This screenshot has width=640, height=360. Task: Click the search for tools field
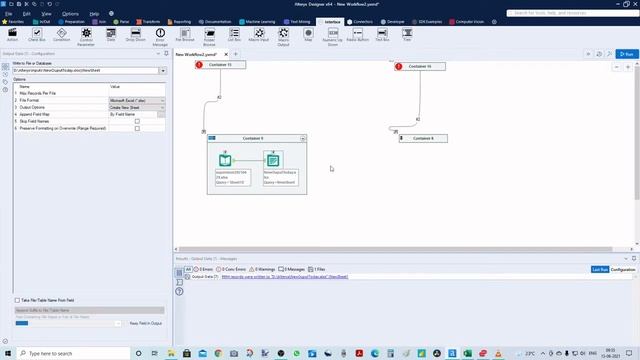tap(573, 13)
